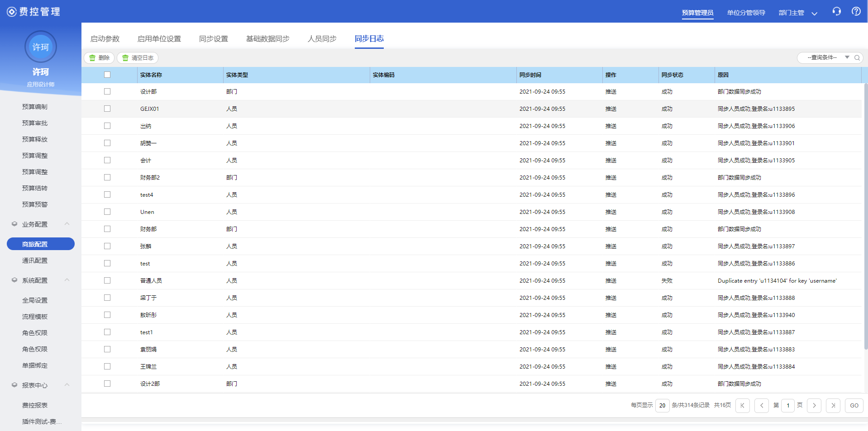Collapse the 系统配置 menu group
The width and height of the screenshot is (868, 431).
(67, 280)
